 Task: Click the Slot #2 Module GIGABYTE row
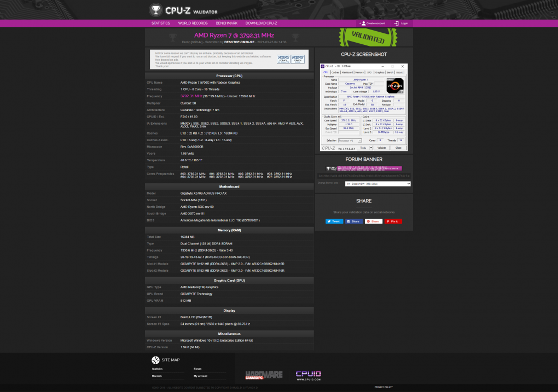point(229,271)
